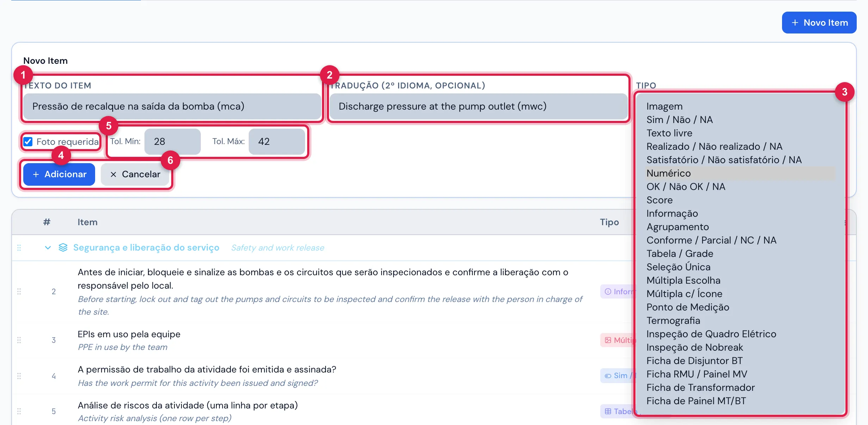868x425 pixels.
Task: Choose Ficha de Painel MT/BT option
Action: point(740,401)
